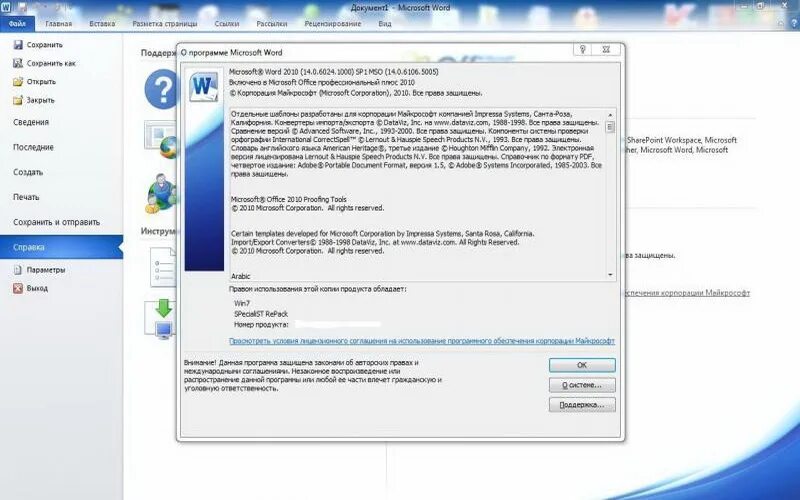Click the Save (Сохранить) icon

[18, 45]
